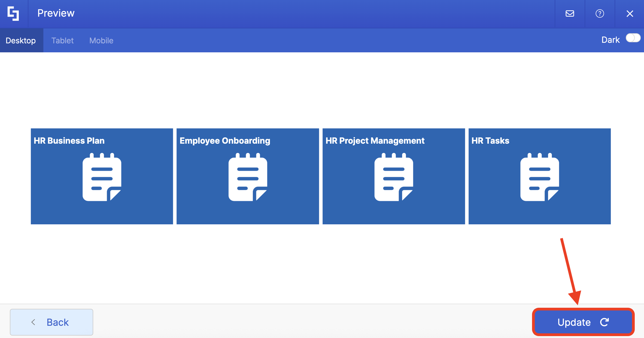Click the Back chevron arrow

[x=34, y=322]
